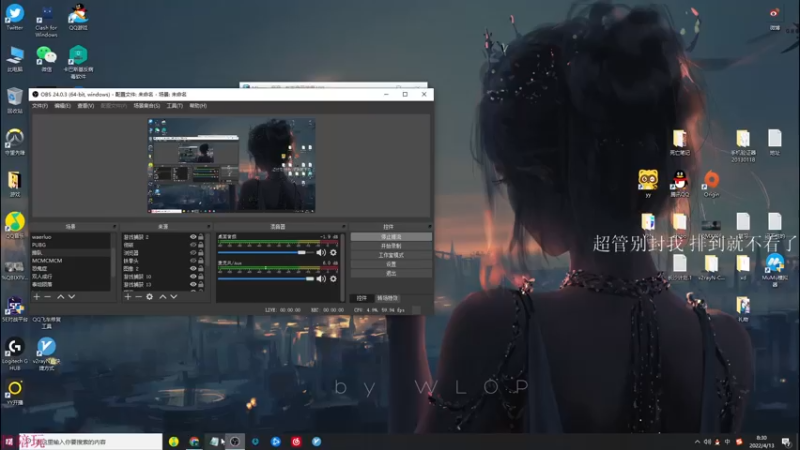Remove selected scene with the minus icon

pyautogui.click(x=47, y=296)
